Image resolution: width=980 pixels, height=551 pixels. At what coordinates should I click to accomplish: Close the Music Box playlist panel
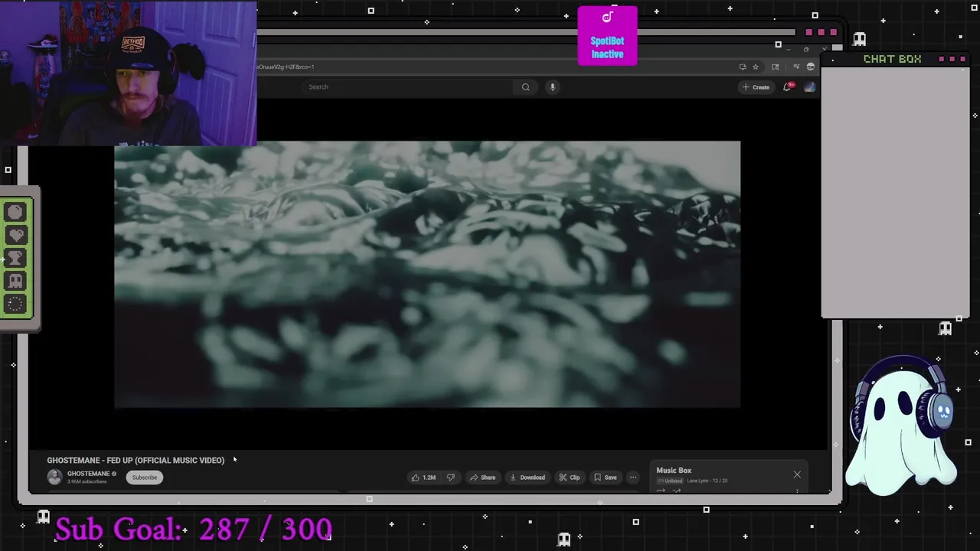797,474
